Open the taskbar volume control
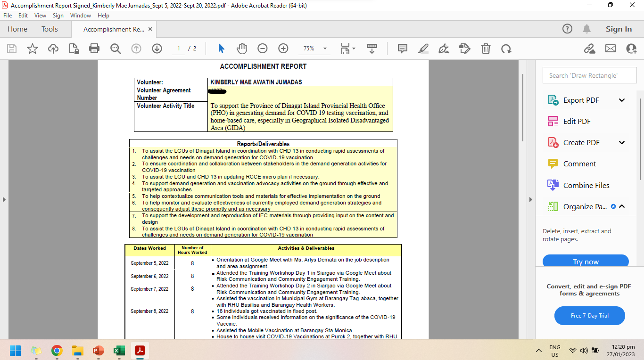This screenshot has width=644, height=360. (584, 351)
